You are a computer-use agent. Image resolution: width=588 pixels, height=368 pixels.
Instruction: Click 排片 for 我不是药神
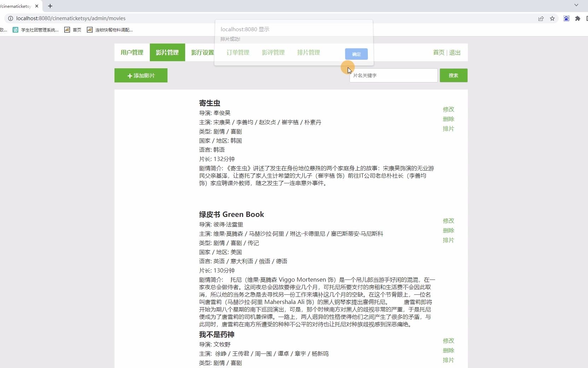pos(448,360)
